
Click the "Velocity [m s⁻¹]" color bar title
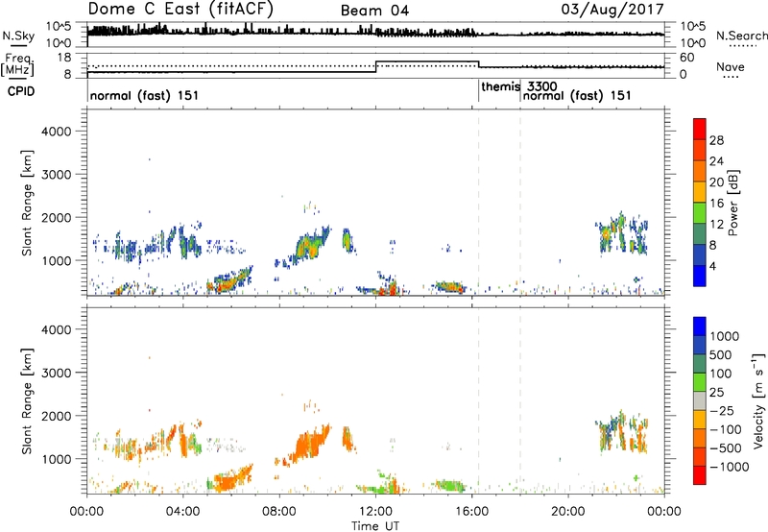758,400
